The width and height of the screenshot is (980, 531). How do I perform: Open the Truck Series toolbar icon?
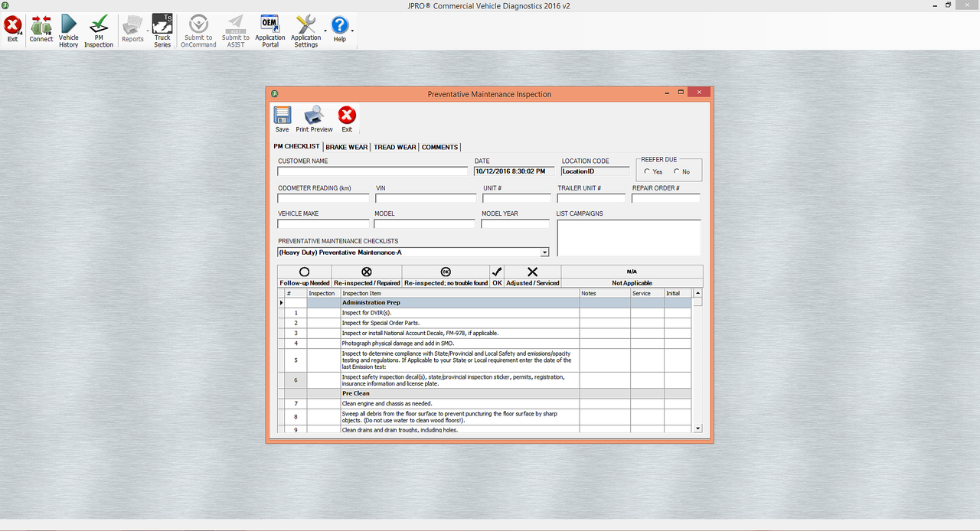tap(162, 31)
